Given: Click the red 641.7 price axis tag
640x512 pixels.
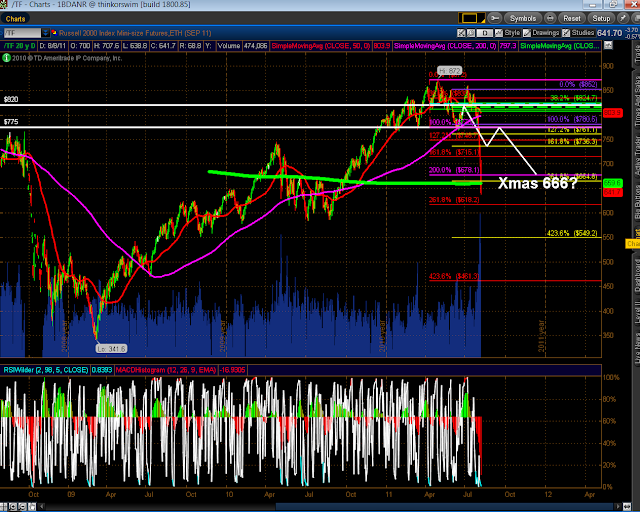Looking at the screenshot, I should (x=613, y=192).
